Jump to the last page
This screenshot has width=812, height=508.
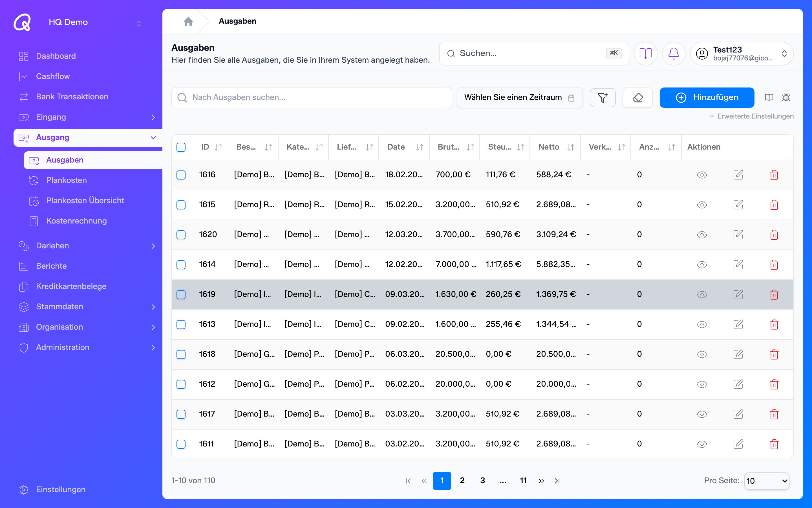557,481
